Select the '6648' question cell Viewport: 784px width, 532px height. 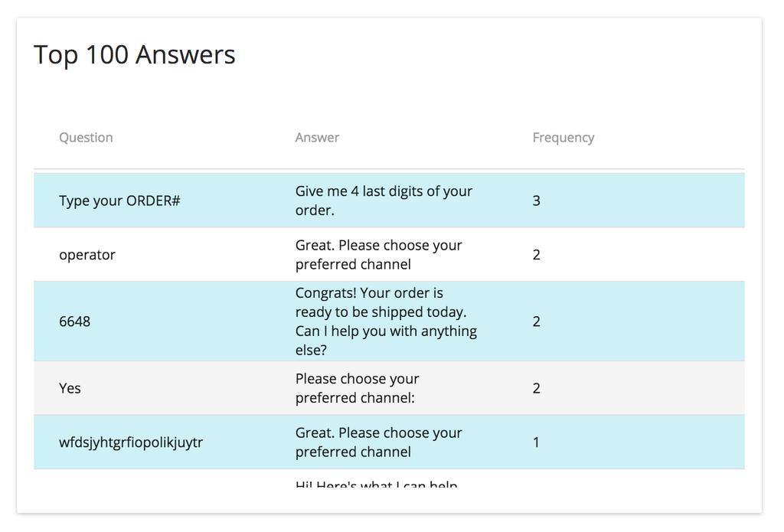click(x=74, y=321)
